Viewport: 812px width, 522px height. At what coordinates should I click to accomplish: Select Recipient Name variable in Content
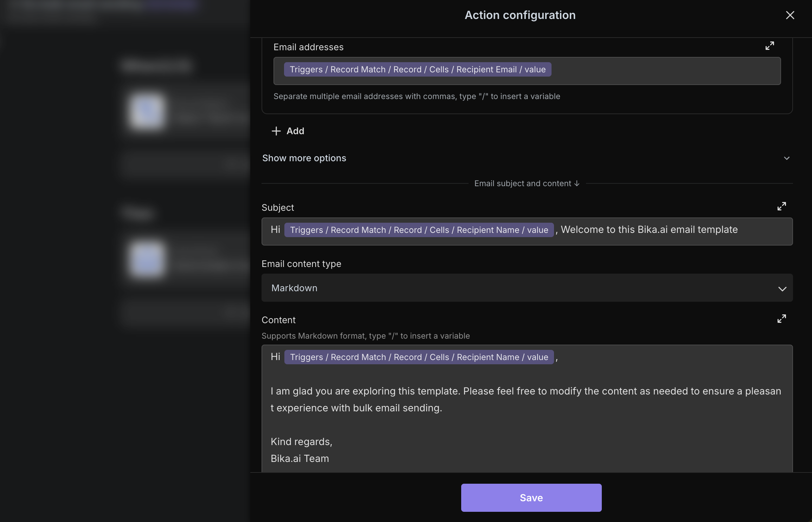(419, 357)
